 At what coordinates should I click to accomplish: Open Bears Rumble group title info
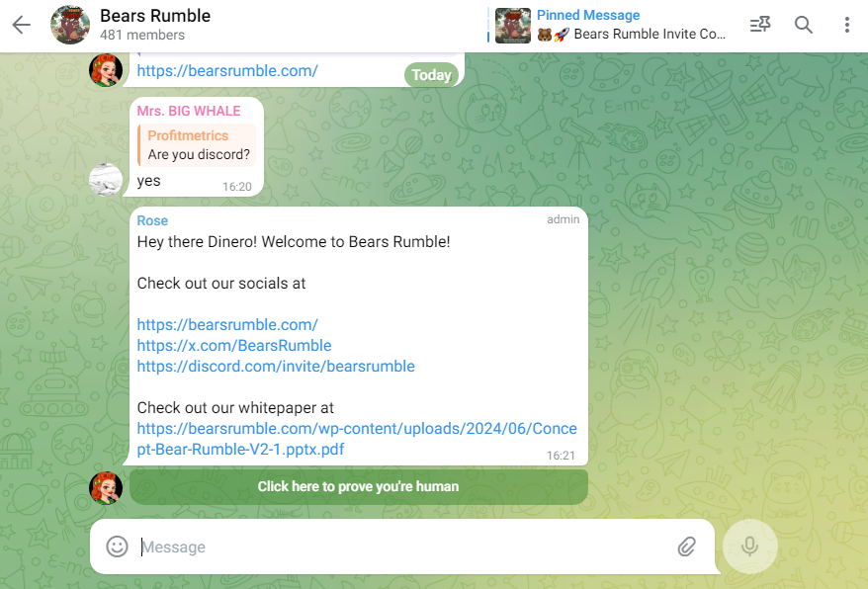(x=155, y=16)
